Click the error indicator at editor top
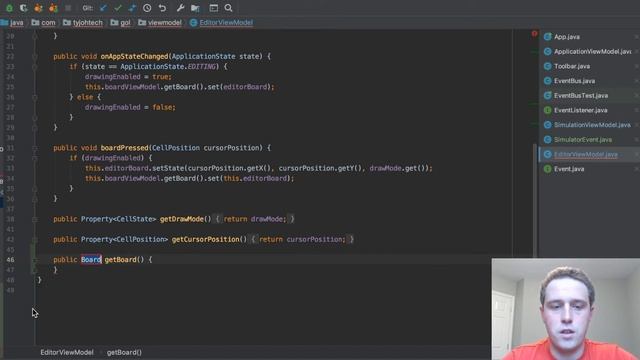Screen dimensions: 640x360 pyautogui.click(x=534, y=34)
